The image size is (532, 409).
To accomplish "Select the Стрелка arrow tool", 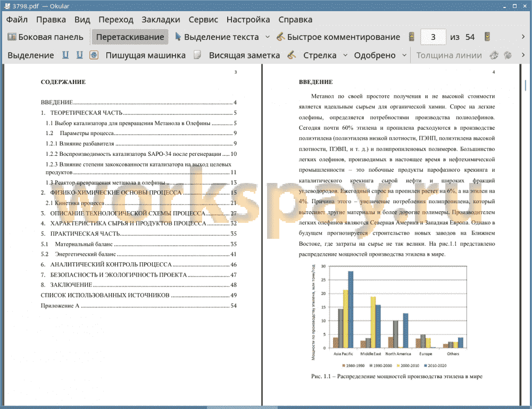I will tap(320, 55).
